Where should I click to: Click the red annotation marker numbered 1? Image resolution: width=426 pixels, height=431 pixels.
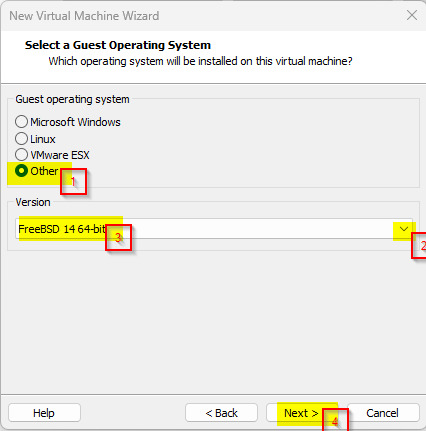point(73,181)
